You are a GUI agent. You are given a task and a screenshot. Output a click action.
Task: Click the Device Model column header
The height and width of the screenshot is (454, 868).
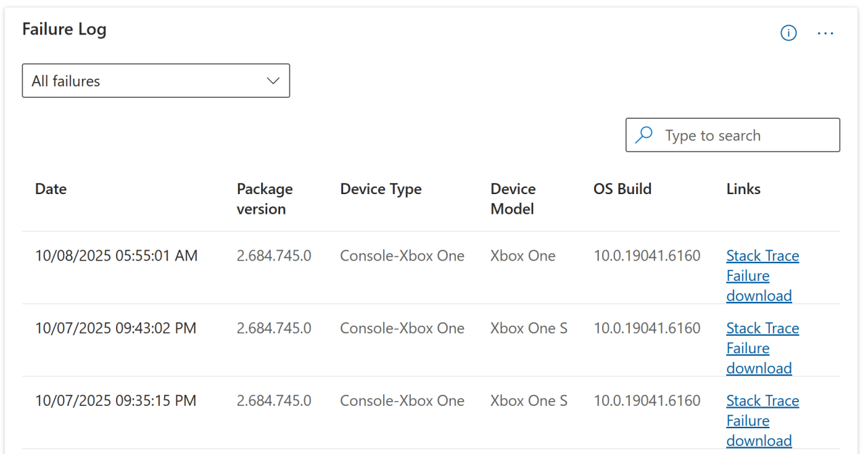[x=513, y=199]
